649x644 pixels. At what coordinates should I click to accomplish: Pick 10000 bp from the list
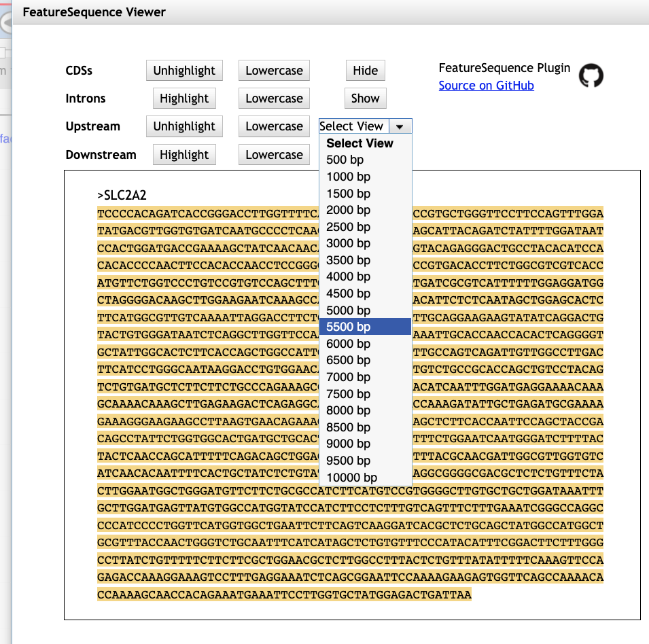(351, 478)
